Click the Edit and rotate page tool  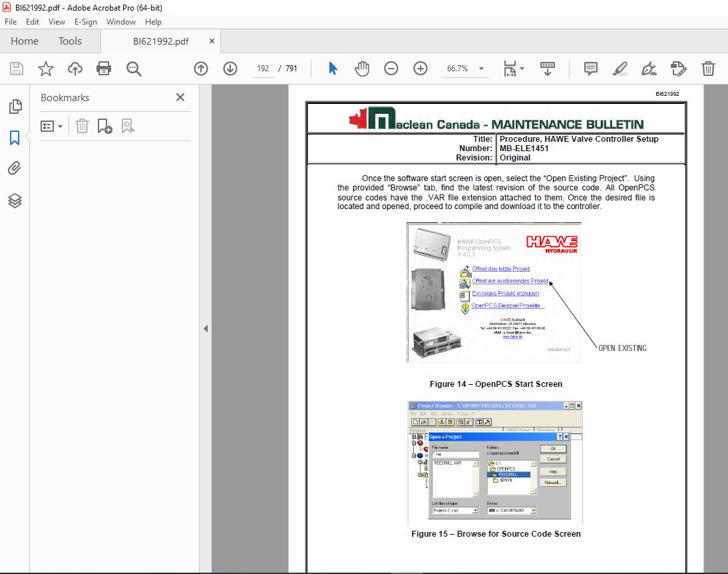pyautogui.click(x=678, y=69)
